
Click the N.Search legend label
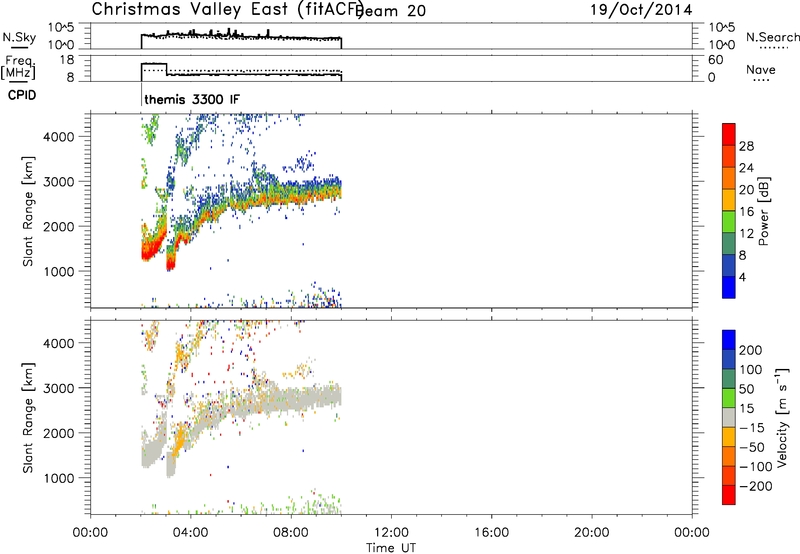tap(772, 37)
